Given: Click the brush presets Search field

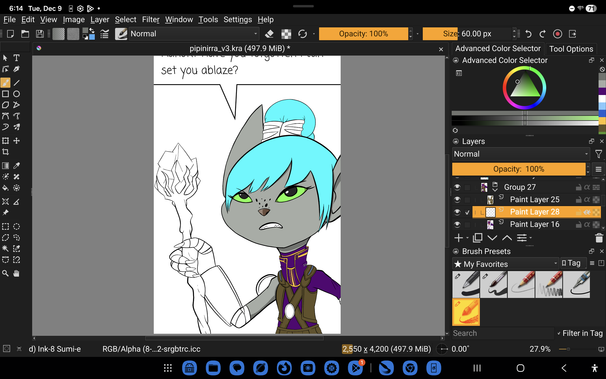Looking at the screenshot, I should pyautogui.click(x=503, y=333).
